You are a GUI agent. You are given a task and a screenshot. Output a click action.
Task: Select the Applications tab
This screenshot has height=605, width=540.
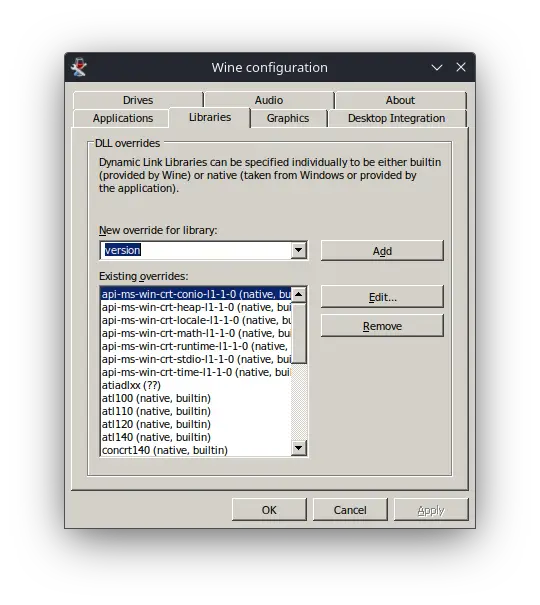[123, 118]
